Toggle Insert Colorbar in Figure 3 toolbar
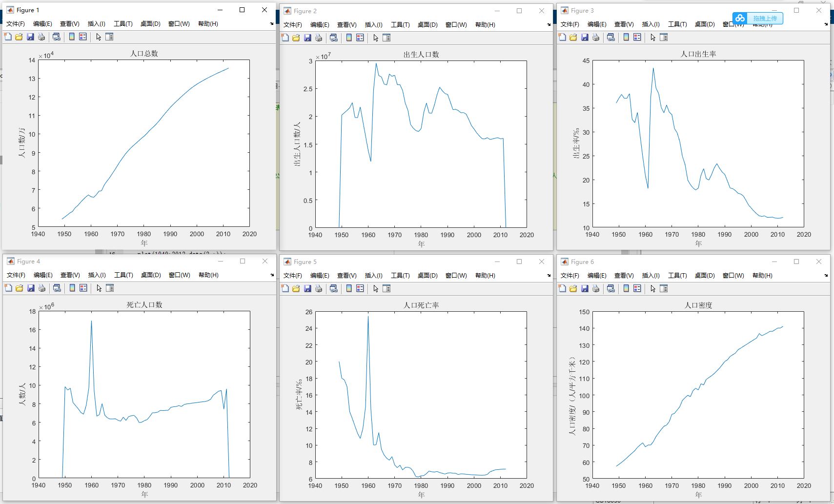 pyautogui.click(x=626, y=37)
